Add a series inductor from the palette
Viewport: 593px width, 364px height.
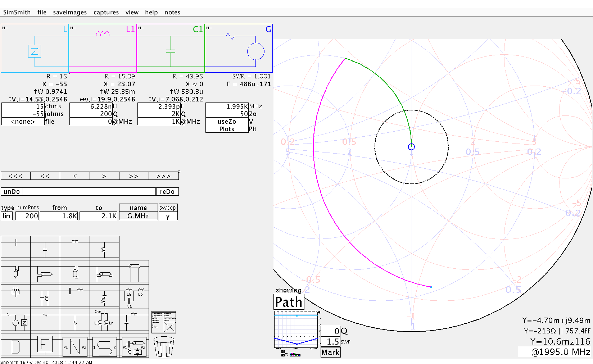coord(75,247)
